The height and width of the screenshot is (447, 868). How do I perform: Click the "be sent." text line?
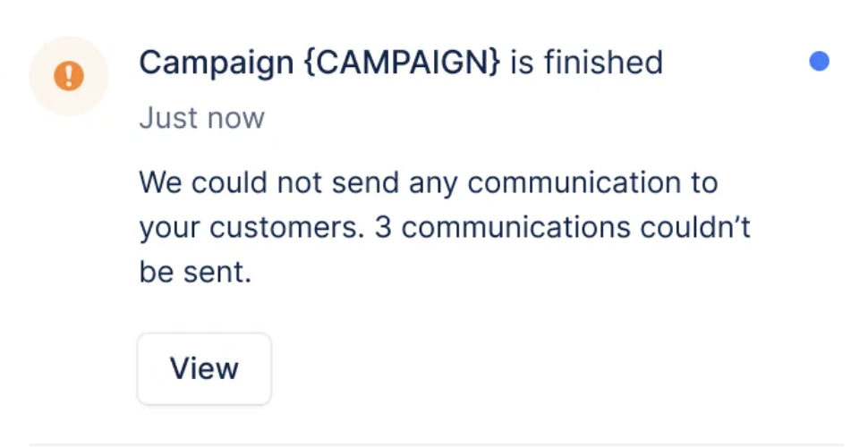point(195,272)
